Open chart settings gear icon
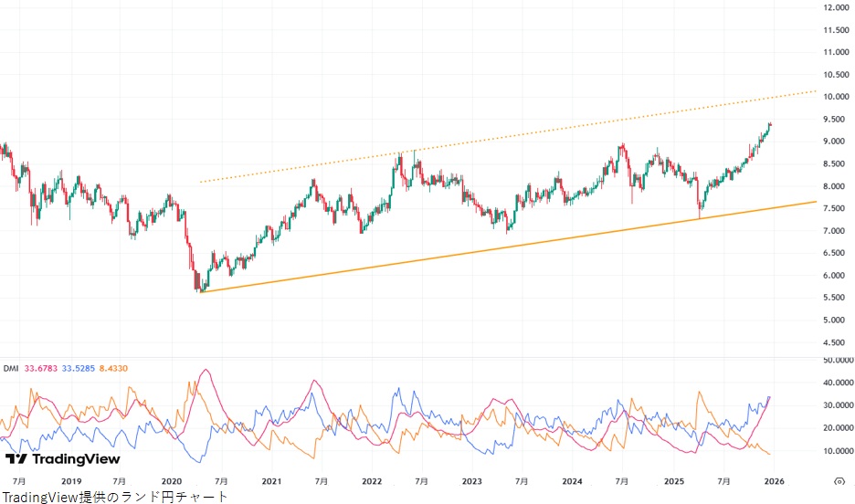 click(x=839, y=480)
